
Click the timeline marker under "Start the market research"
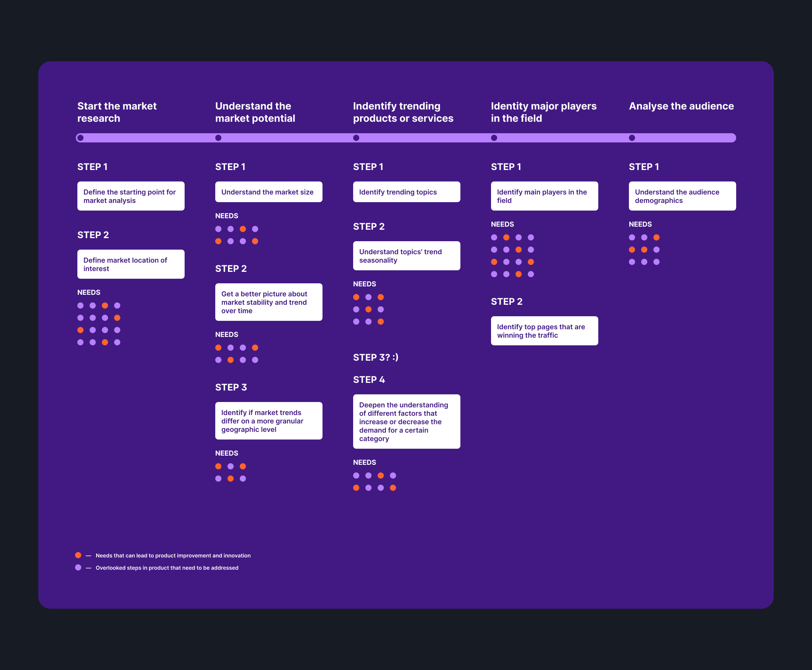[80, 138]
